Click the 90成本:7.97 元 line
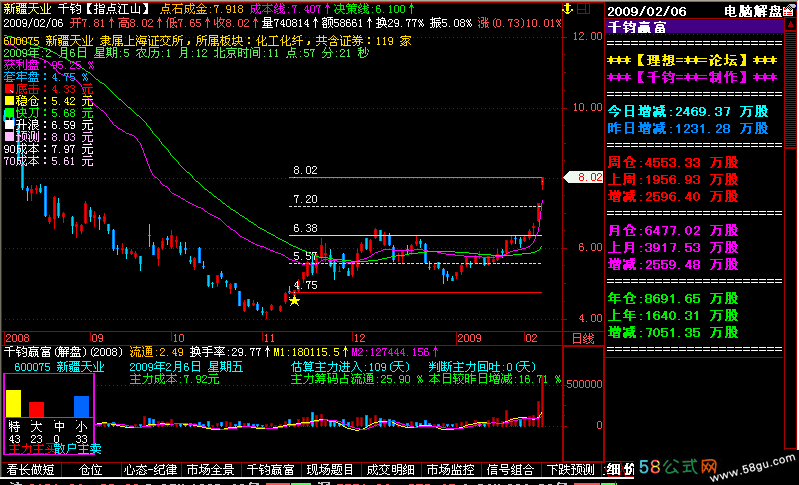Screen dimensions: 799x485 [48, 149]
